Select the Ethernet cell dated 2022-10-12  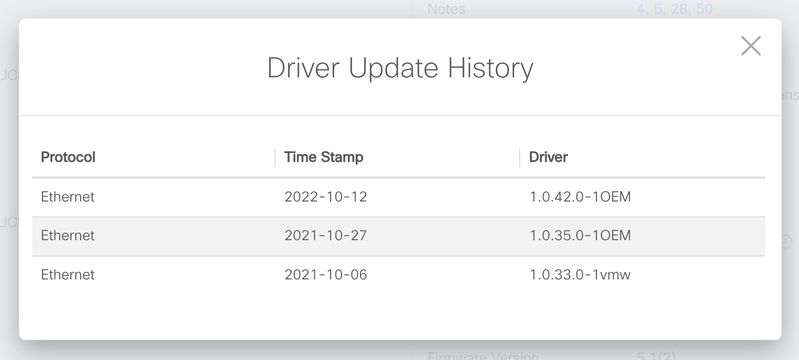(68, 197)
